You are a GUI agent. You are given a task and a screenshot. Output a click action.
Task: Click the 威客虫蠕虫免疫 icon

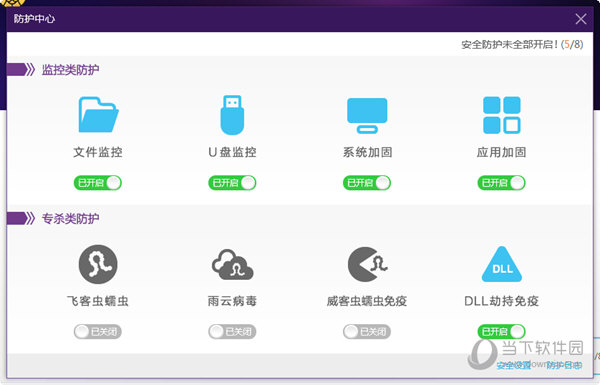(367, 264)
